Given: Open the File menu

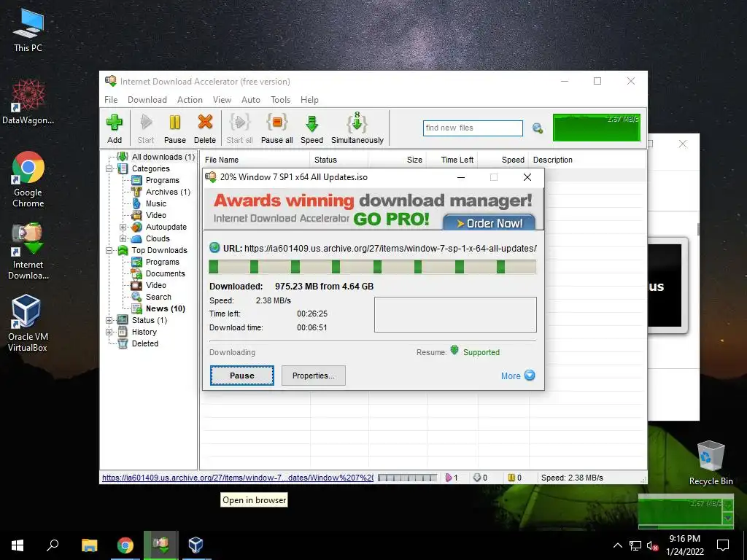Looking at the screenshot, I should click(x=111, y=99).
